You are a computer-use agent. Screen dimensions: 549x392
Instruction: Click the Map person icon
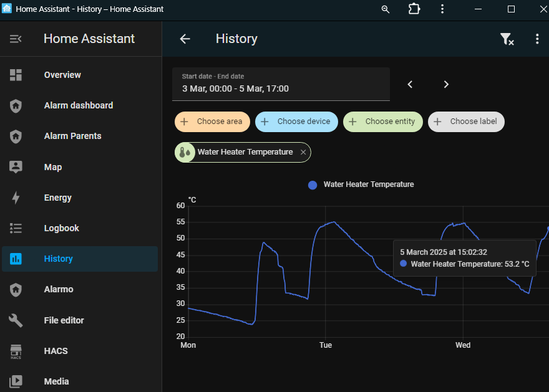pos(16,167)
